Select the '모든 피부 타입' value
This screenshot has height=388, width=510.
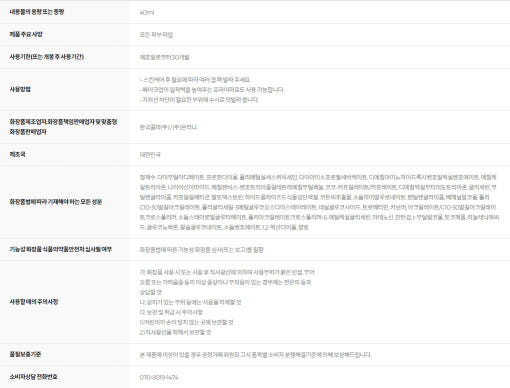click(x=156, y=35)
